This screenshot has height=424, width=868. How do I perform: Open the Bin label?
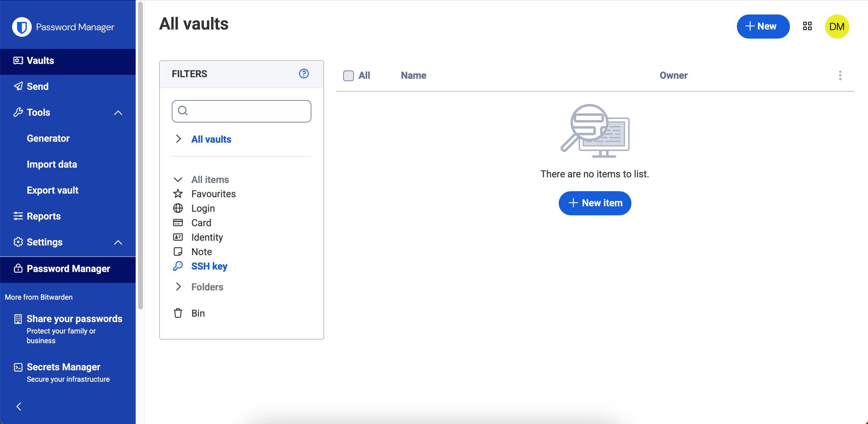click(198, 313)
